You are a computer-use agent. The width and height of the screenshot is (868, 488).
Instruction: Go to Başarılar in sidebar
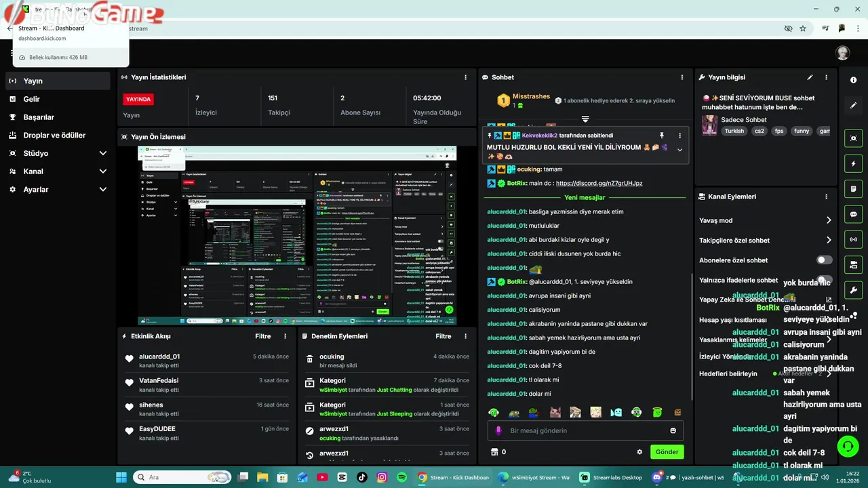point(58,117)
